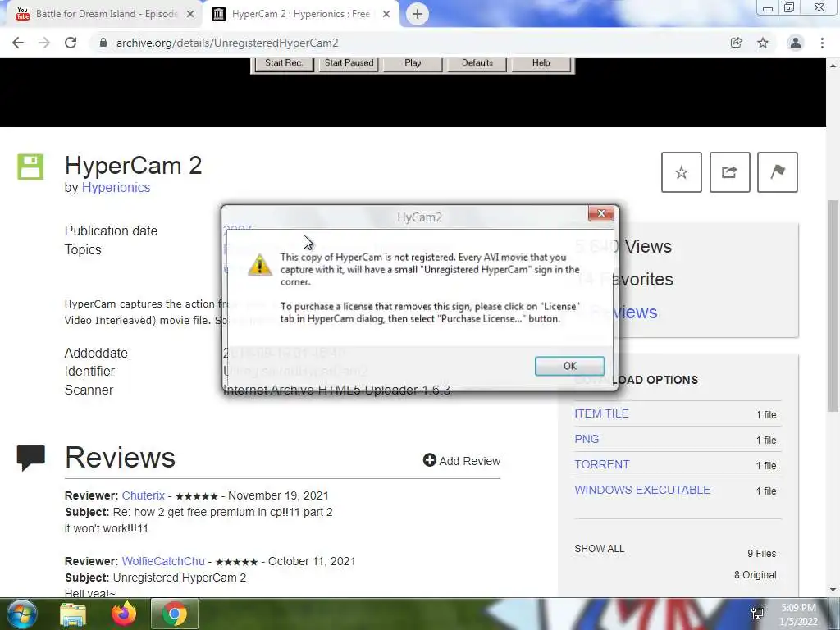Click OK in the HyCam2 dialog
The width and height of the screenshot is (840, 630).
pos(569,366)
